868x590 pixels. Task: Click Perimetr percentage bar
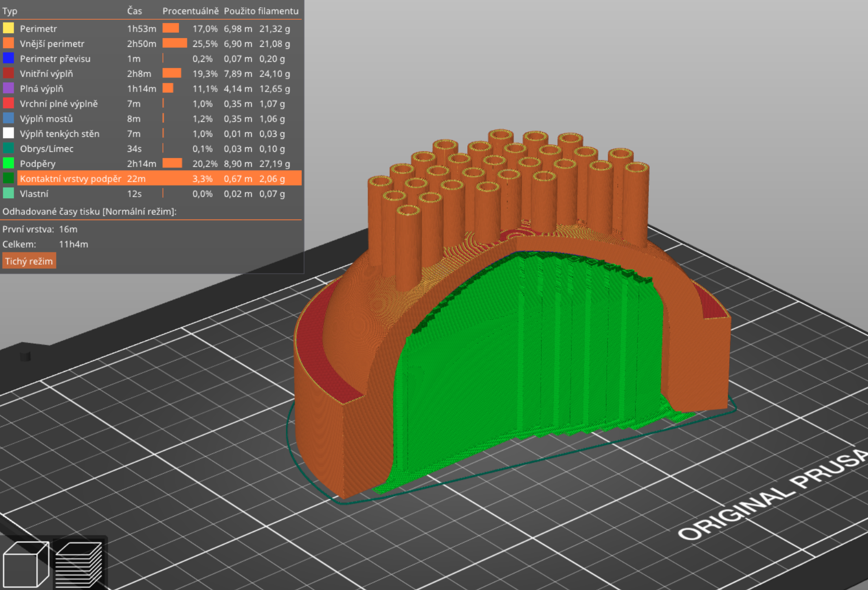pos(171,28)
